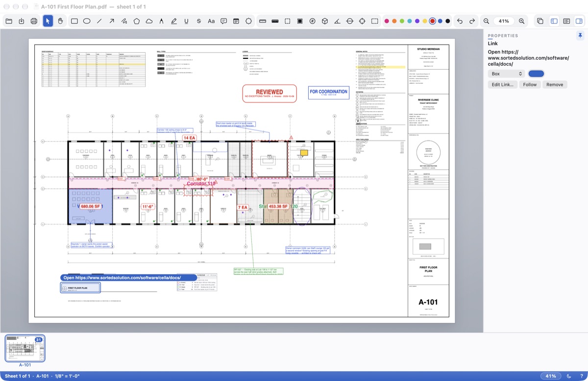Click the 680.06 SF area label

click(91, 207)
